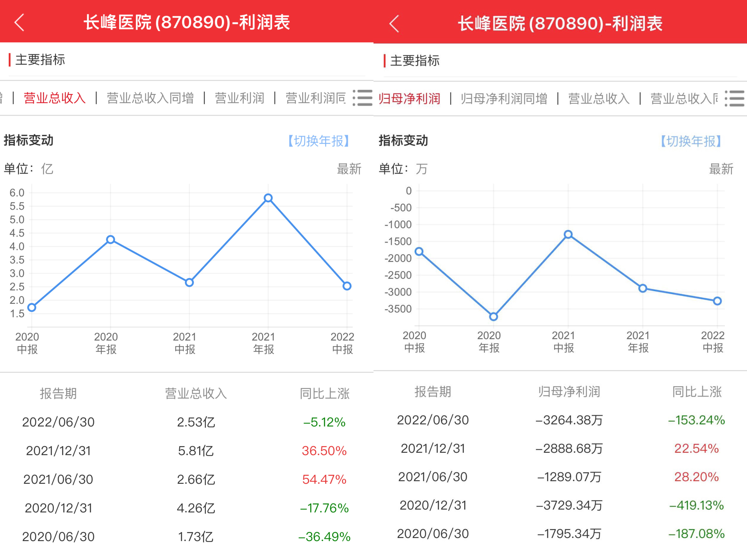Select the 归母净利润 tab
This screenshot has height=560, width=747.
pos(409,99)
